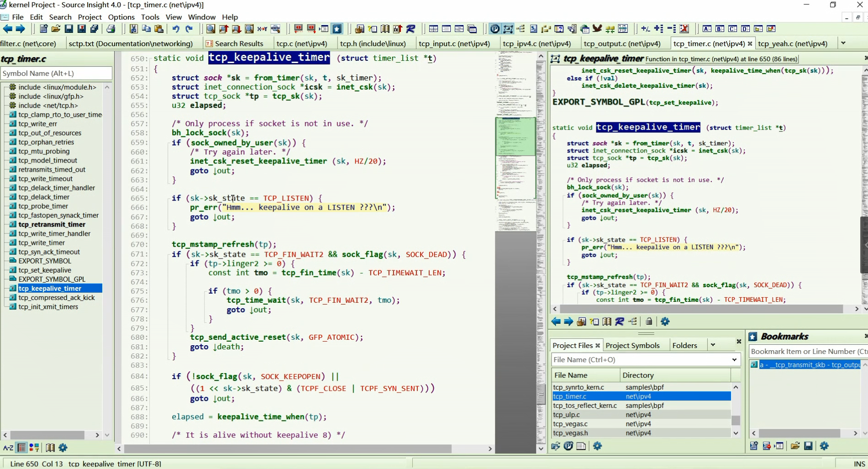This screenshot has height=469, width=868.
Task: Click the Directory column header
Action: tap(675, 375)
